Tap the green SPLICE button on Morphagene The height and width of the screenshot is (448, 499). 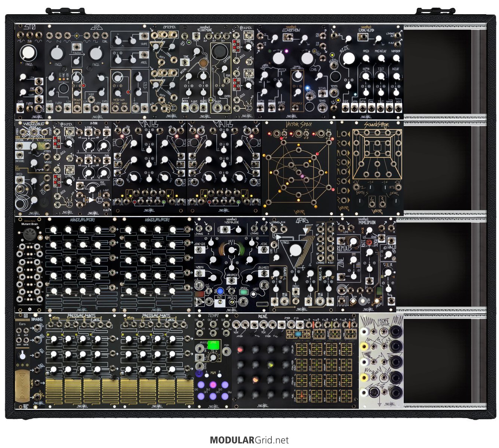tap(244, 292)
